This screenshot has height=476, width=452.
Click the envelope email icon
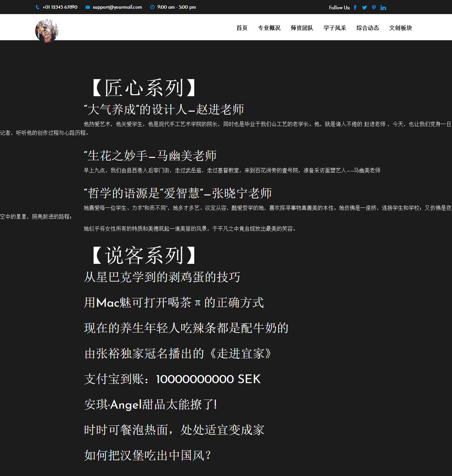(88, 7)
